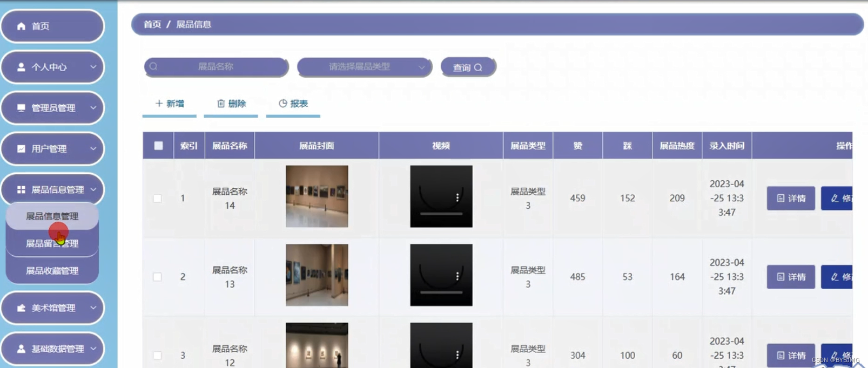Click the 踩 column header

(x=628, y=146)
